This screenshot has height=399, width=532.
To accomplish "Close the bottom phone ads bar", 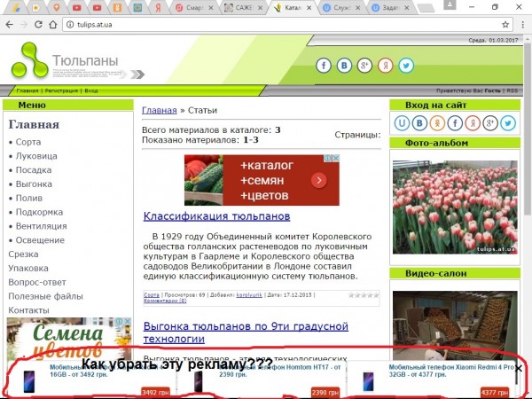I will tap(519, 368).
